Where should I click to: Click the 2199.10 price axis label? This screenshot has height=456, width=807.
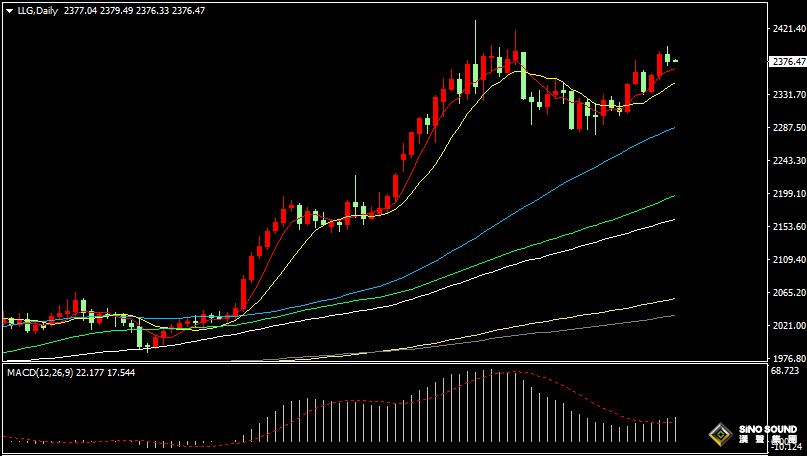pos(787,194)
